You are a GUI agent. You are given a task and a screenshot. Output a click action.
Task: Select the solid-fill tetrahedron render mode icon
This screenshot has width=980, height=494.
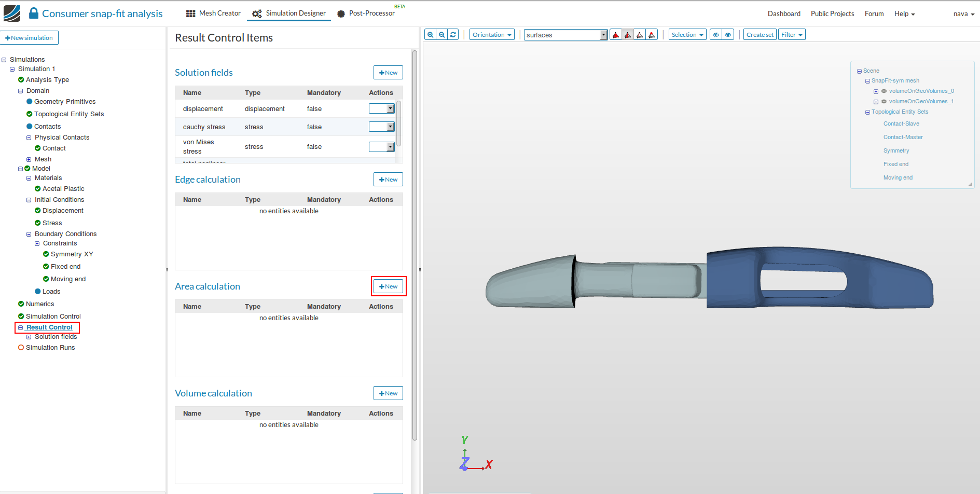coord(616,35)
